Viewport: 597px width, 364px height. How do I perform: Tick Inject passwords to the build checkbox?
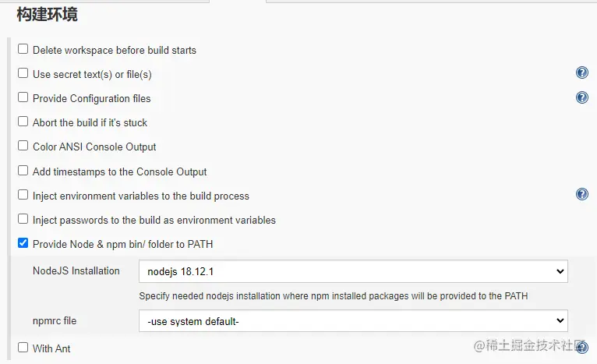23,220
